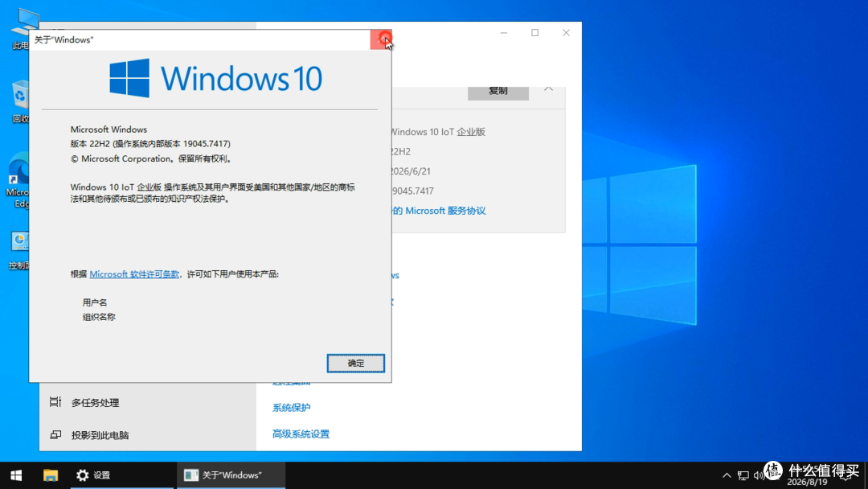Collapse the Windows specifications chevron in Settings
Image resolution: width=868 pixels, height=489 pixels.
[548, 89]
